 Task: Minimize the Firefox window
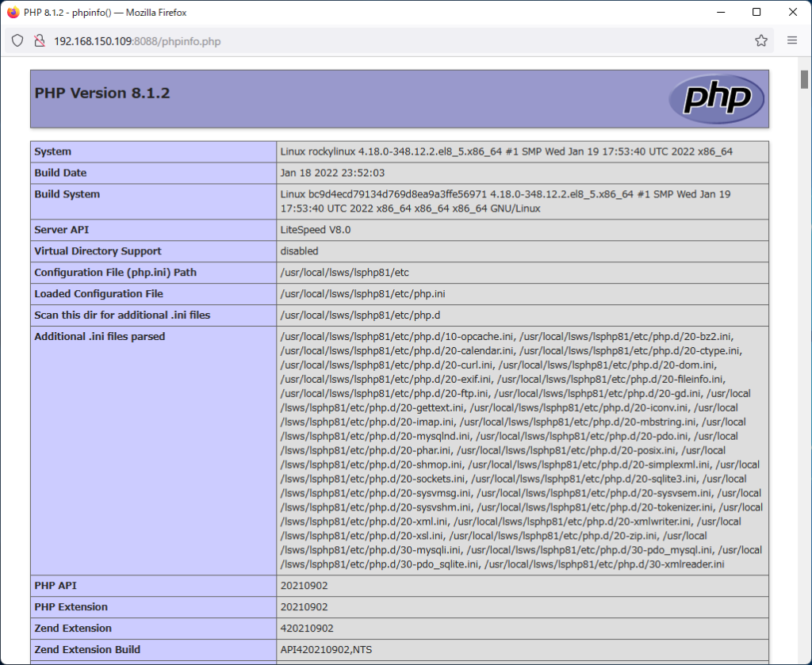pyautogui.click(x=720, y=13)
